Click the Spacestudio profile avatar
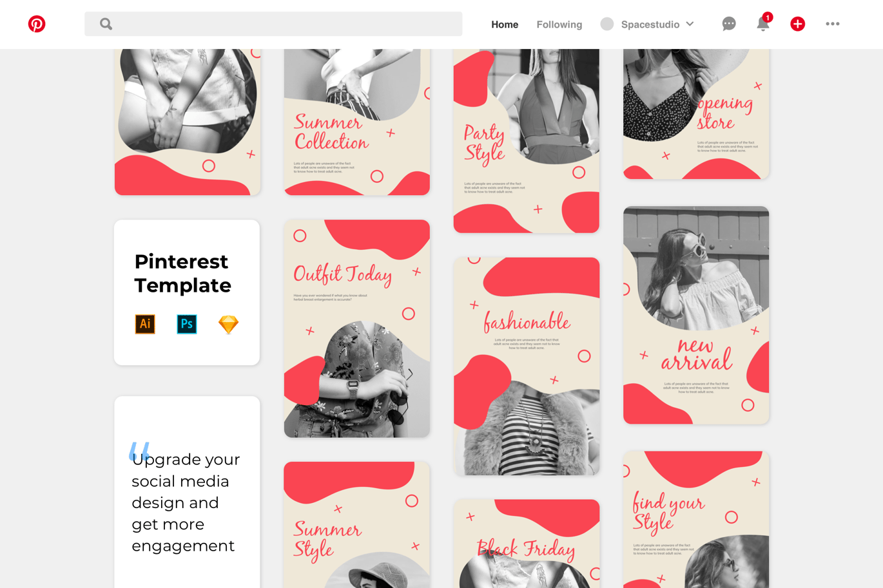Viewport: 883px width, 588px height. [607, 24]
